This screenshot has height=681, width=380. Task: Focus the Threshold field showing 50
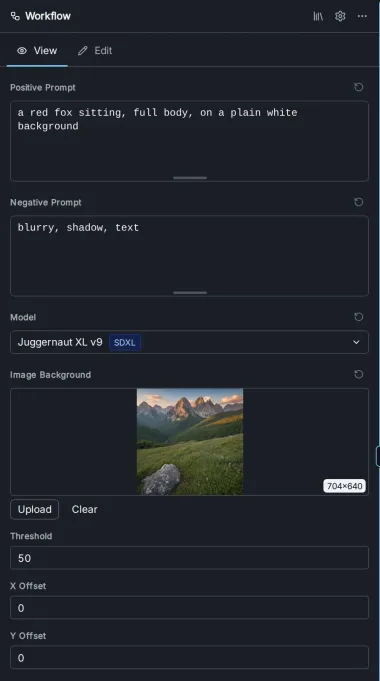click(189, 558)
